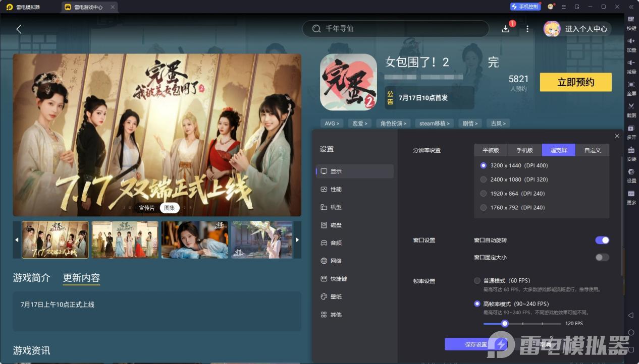Go back with the left arrow
The height and width of the screenshot is (364, 639).
pyautogui.click(x=19, y=29)
